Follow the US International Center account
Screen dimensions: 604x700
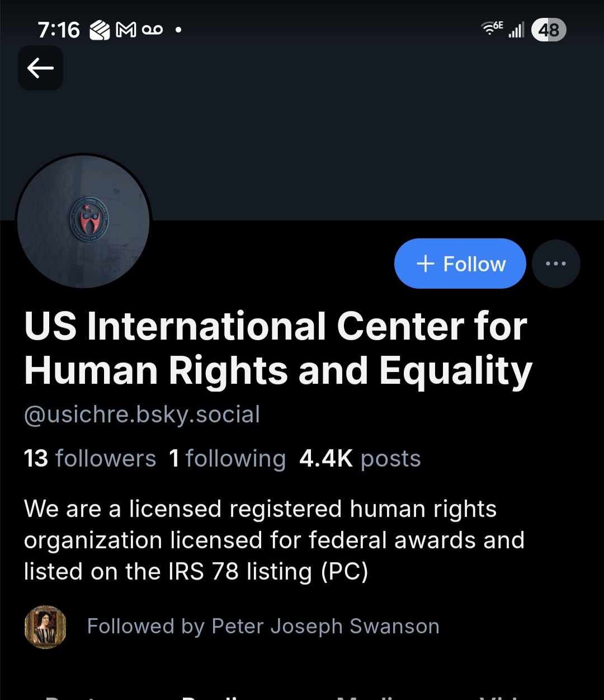(x=460, y=264)
